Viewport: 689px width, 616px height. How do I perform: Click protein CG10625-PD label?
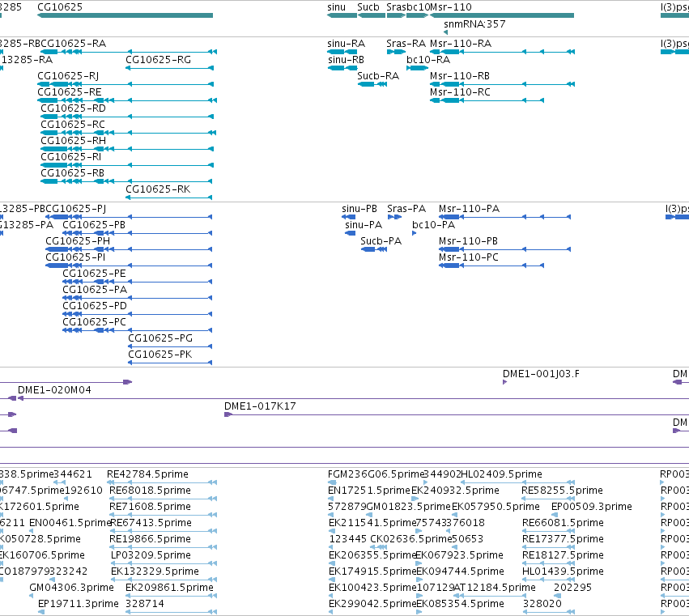coord(95,306)
